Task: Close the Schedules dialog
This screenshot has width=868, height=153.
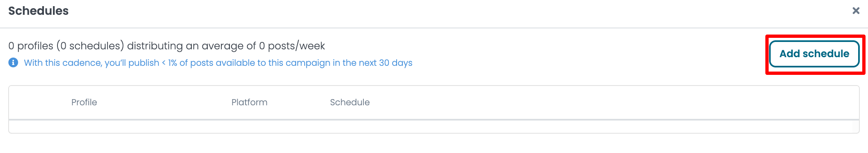Action: pyautogui.click(x=856, y=11)
